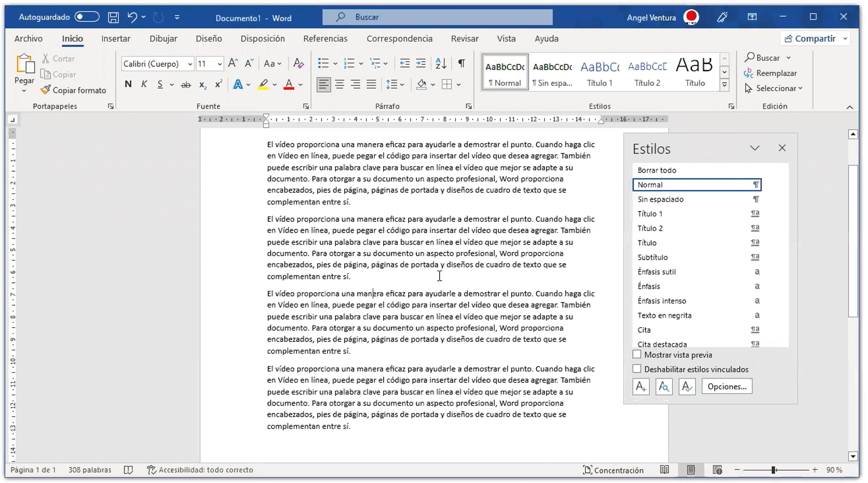Image resolution: width=868 pixels, height=483 pixels.
Task: Open the Referencias tab
Action: pyautogui.click(x=325, y=39)
